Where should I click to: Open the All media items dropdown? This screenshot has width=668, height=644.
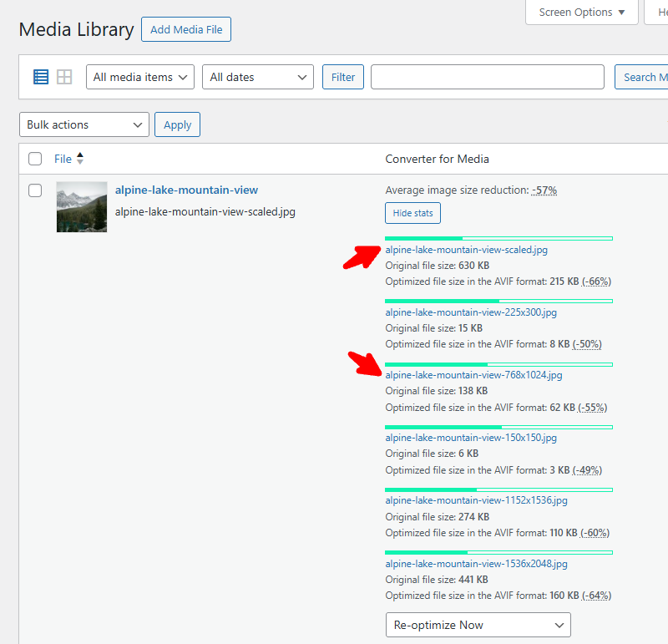click(x=140, y=77)
